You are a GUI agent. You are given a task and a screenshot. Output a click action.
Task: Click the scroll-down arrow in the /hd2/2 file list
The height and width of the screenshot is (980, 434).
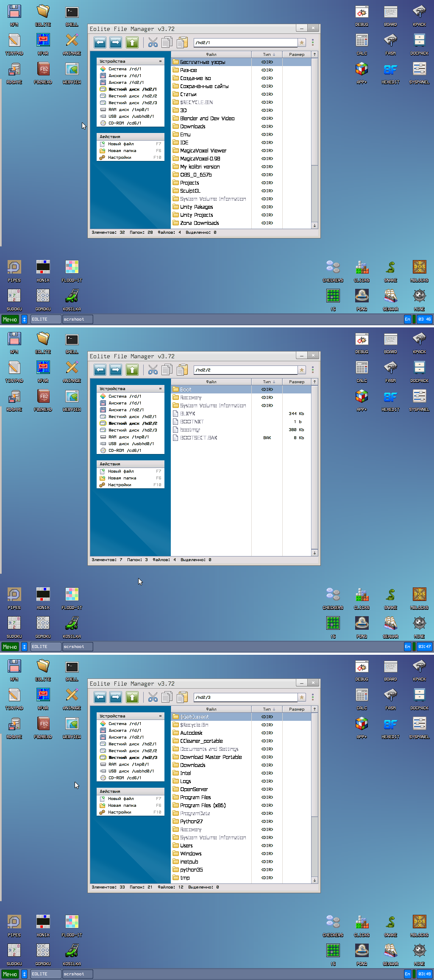click(314, 553)
